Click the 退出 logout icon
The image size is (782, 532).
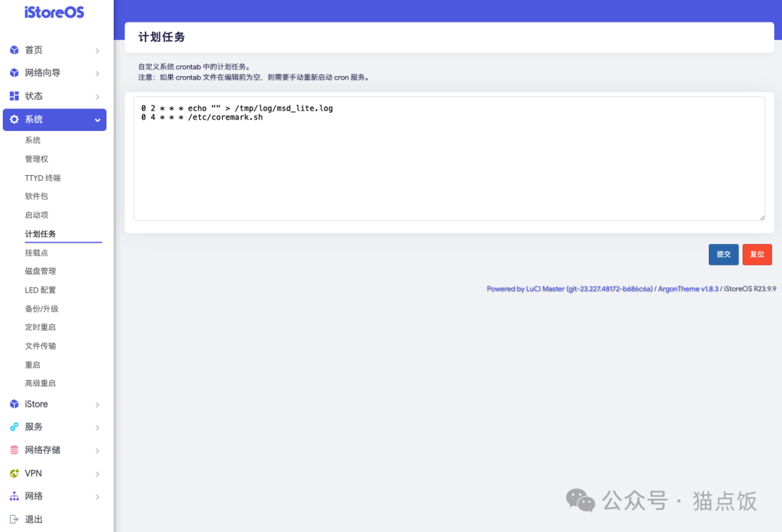(13, 519)
